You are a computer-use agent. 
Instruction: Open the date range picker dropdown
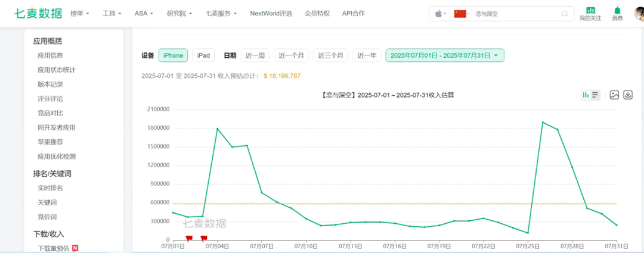(445, 55)
